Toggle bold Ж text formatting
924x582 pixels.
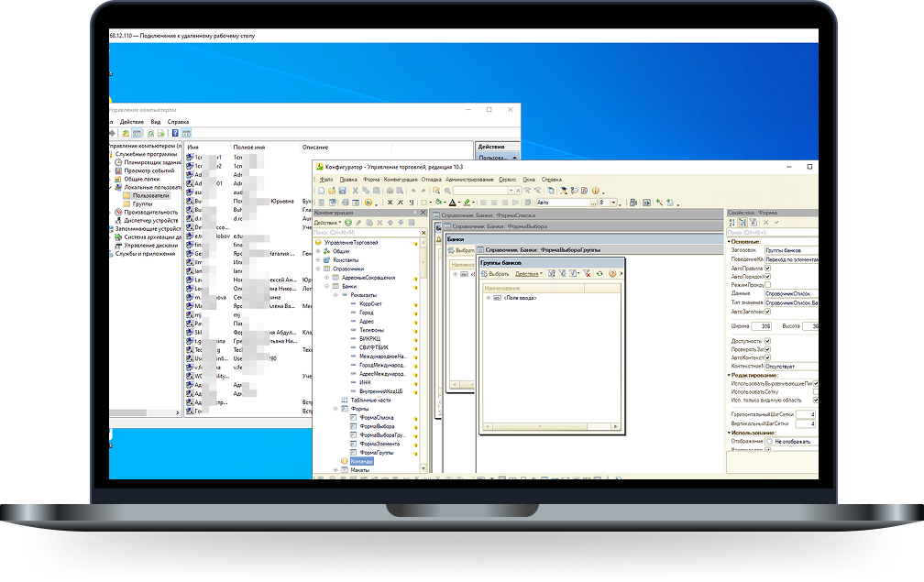click(390, 203)
